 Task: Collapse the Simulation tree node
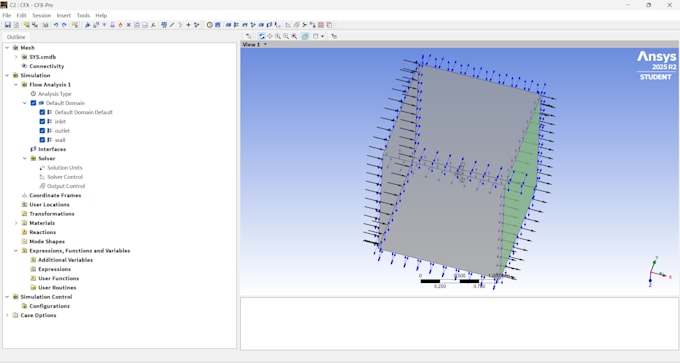[7, 75]
